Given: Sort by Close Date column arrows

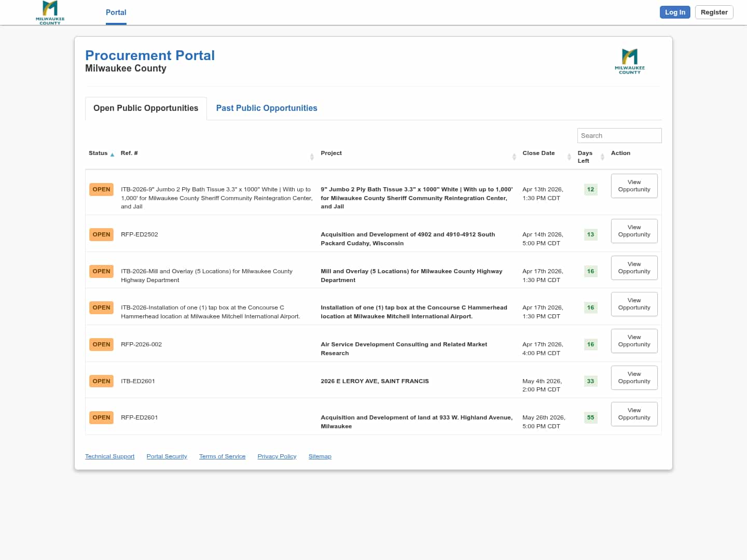Looking at the screenshot, I should coord(569,157).
